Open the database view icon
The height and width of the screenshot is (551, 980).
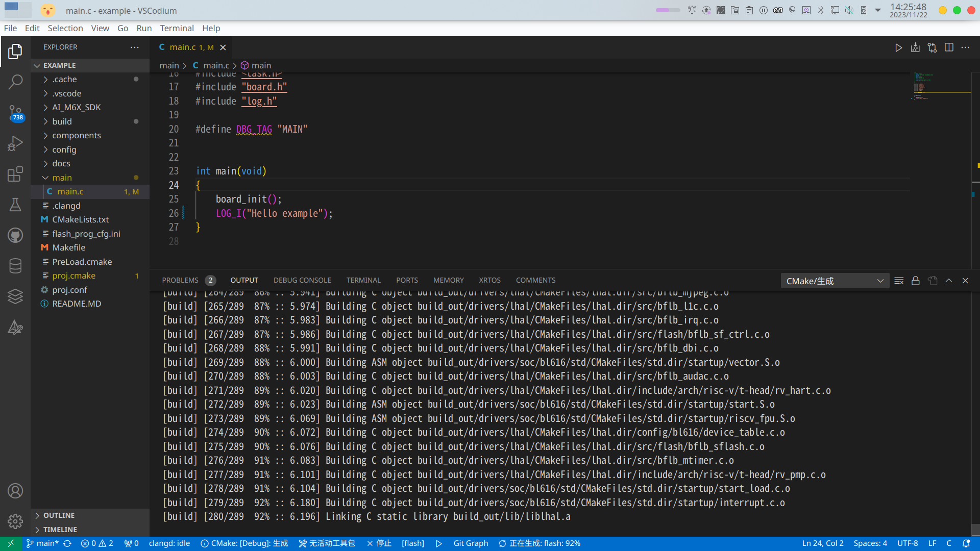15,266
